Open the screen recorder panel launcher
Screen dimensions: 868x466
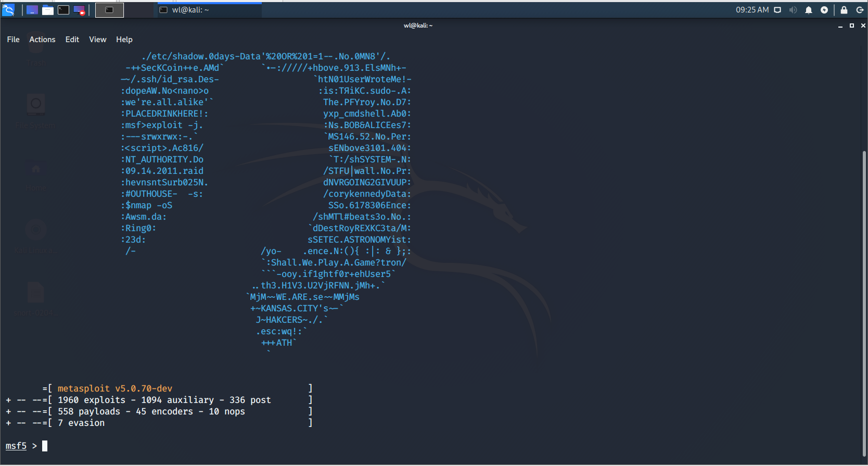[x=79, y=10]
